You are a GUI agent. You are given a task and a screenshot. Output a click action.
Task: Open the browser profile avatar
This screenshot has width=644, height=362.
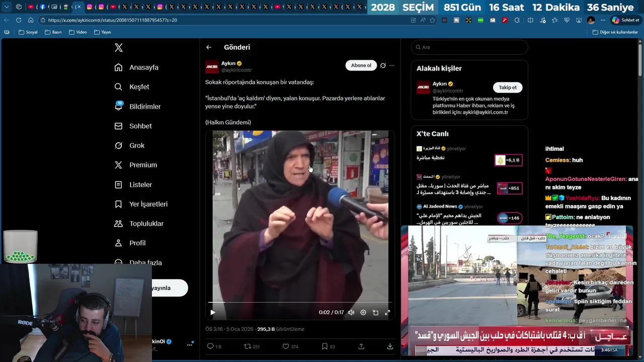coord(591,20)
